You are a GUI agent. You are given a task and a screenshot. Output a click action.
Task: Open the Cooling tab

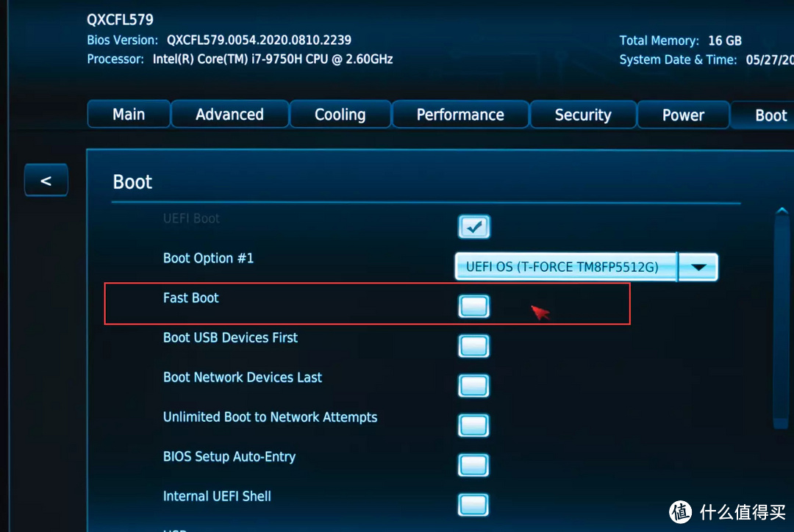[x=340, y=115]
